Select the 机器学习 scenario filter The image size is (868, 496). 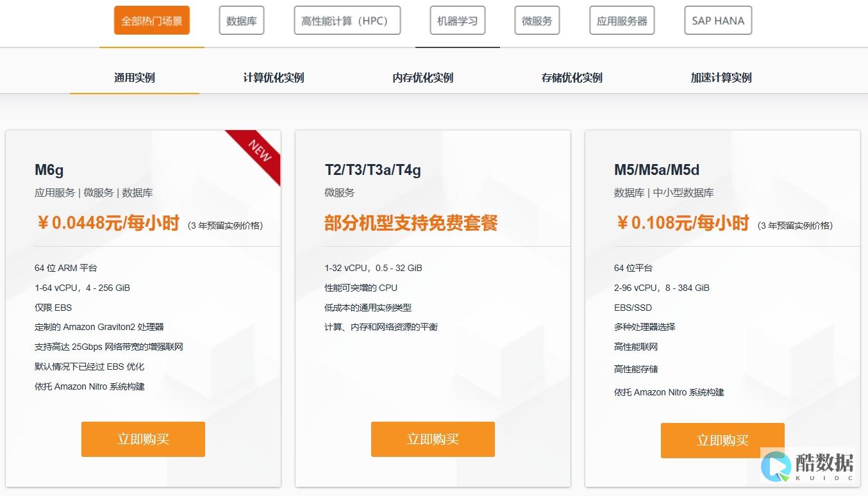pyautogui.click(x=457, y=21)
